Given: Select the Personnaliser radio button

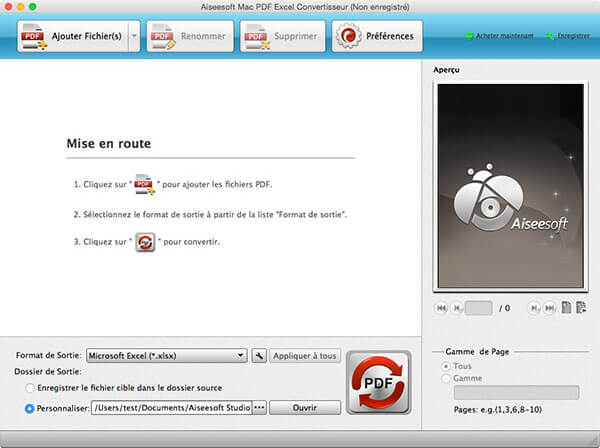Looking at the screenshot, I should pos(32,408).
